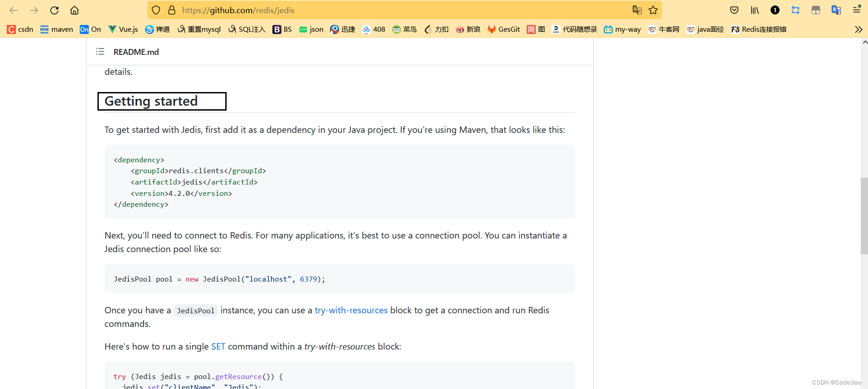Image resolution: width=868 pixels, height=389 pixels.
Task: Click the JedisPool pool code line
Action: tap(219, 279)
